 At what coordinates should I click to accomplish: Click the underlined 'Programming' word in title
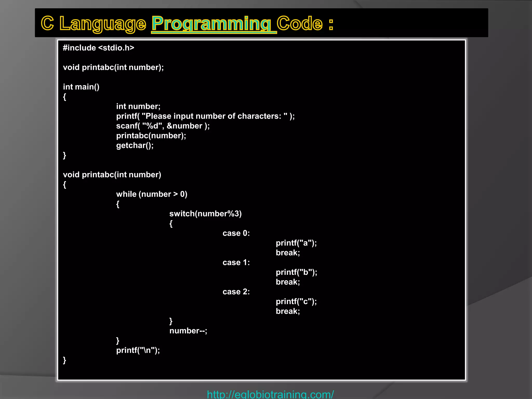(211, 24)
